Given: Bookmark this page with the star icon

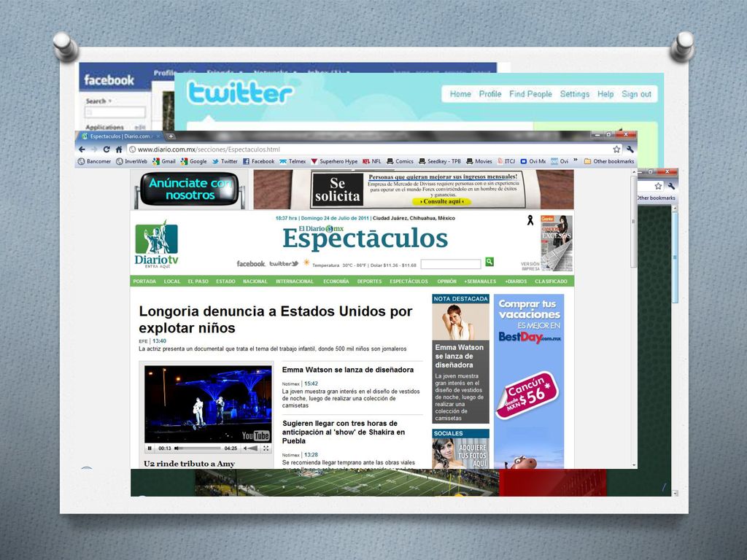Looking at the screenshot, I should [x=616, y=149].
